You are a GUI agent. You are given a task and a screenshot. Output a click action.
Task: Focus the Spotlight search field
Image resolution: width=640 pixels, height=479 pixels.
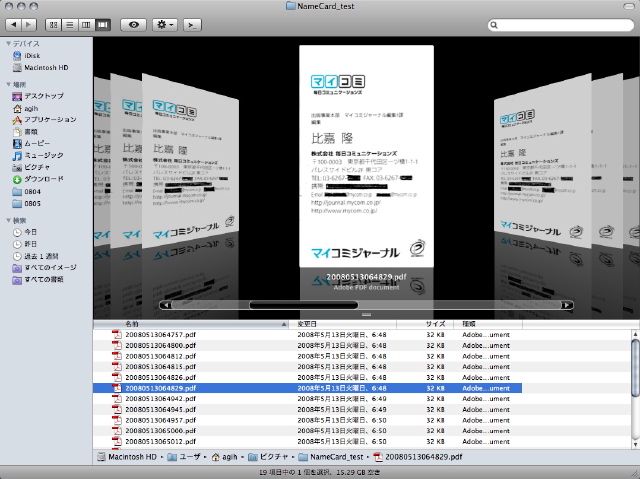coord(561,25)
